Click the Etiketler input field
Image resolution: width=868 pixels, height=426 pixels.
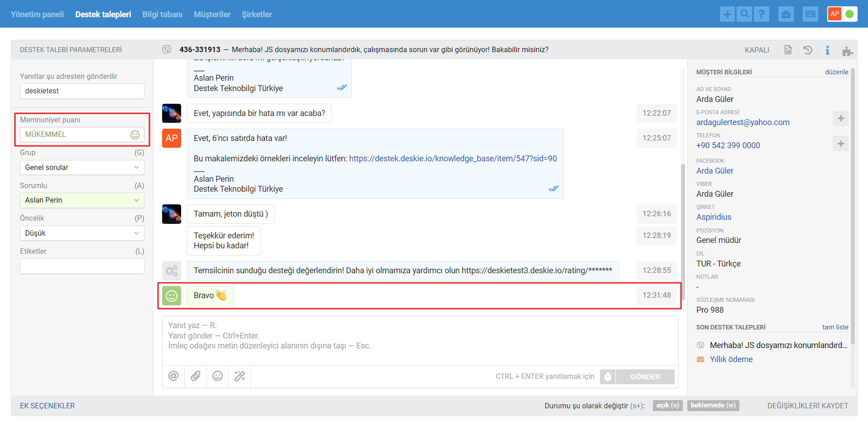(82, 266)
